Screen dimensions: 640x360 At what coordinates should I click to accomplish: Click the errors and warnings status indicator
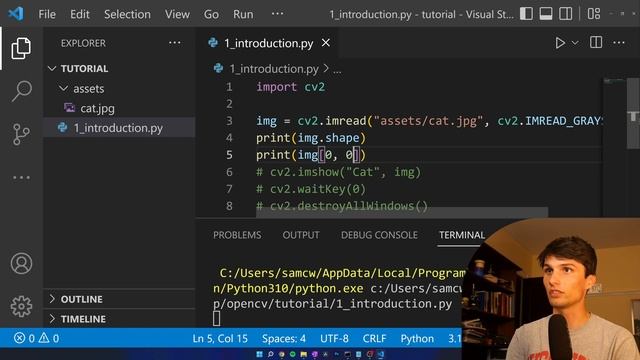[36, 338]
